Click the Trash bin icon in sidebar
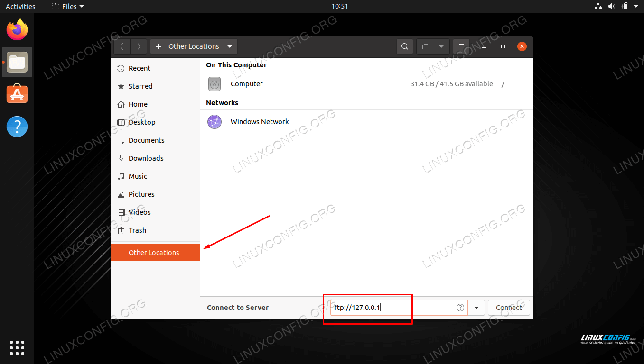 pos(121,230)
